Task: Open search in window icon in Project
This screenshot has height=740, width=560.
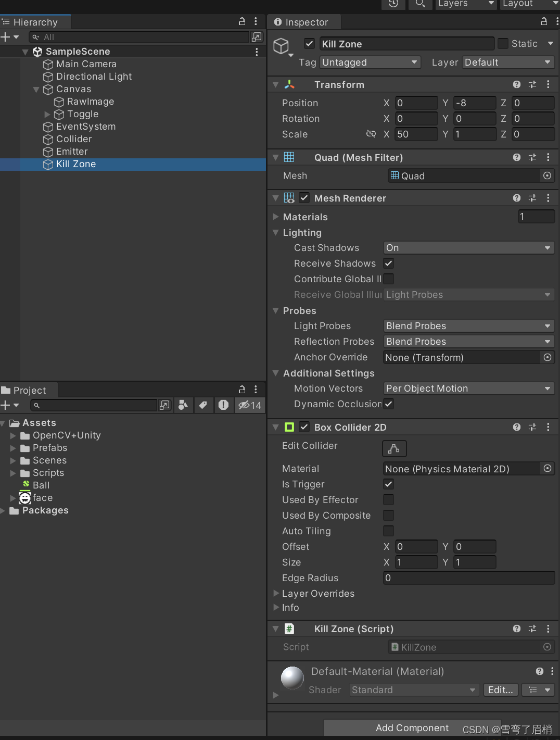Action: [x=164, y=405]
